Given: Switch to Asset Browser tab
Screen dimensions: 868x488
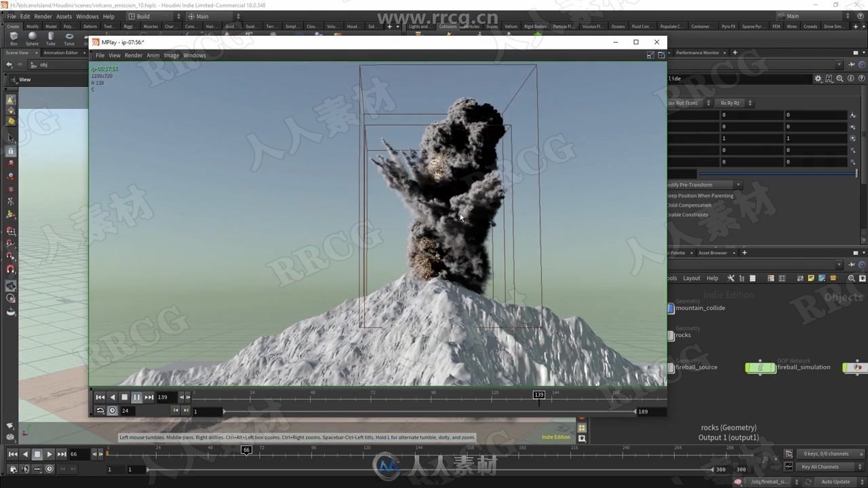Looking at the screenshot, I should click(x=712, y=253).
